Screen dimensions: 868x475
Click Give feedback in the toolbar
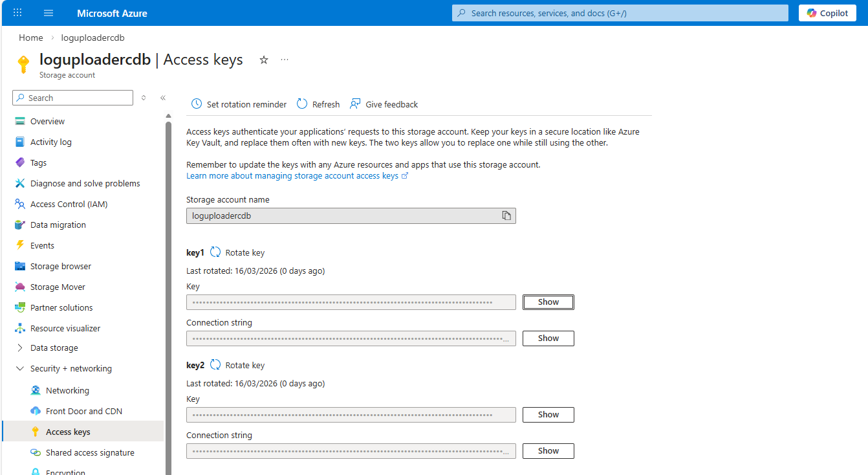[384, 104]
